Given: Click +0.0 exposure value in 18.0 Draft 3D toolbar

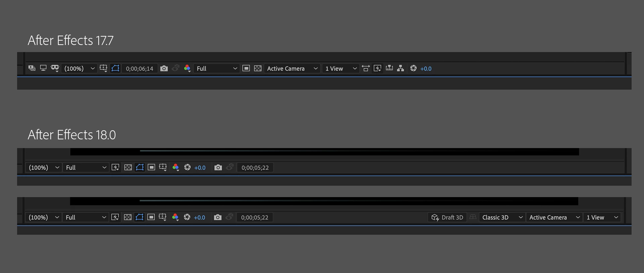Looking at the screenshot, I should pos(200,217).
